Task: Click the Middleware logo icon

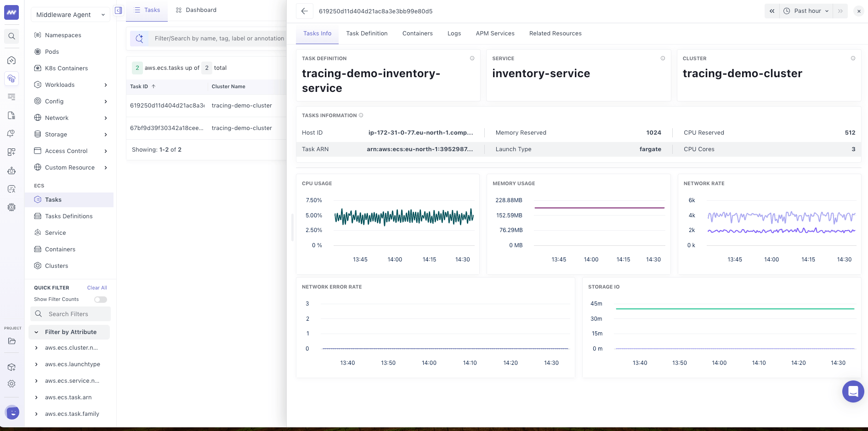Action: 11,12
